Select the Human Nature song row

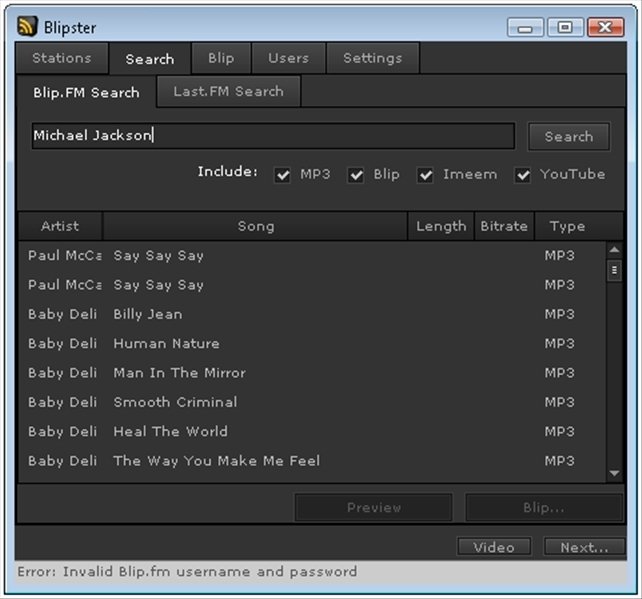point(312,344)
